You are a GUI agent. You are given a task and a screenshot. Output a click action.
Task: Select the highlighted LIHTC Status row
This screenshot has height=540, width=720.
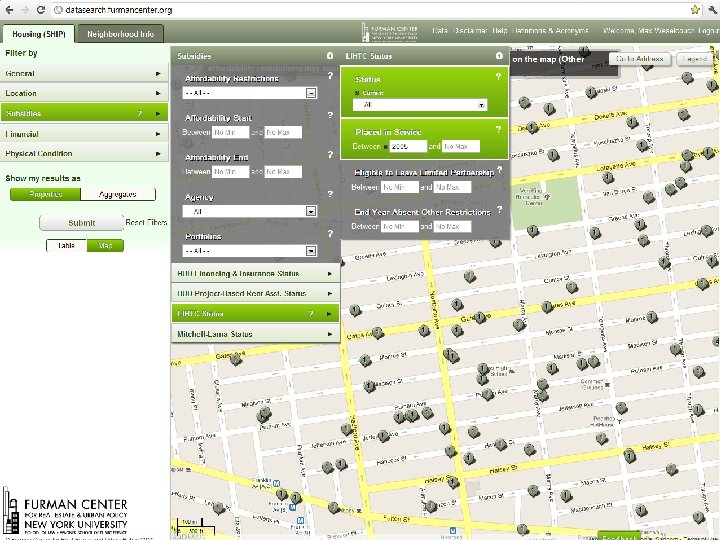click(255, 314)
